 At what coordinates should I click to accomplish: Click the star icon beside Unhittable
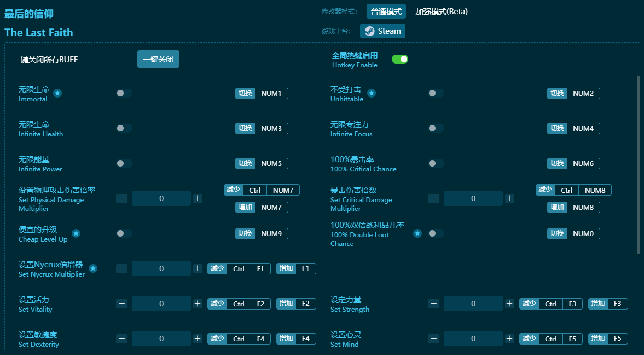pos(372,93)
